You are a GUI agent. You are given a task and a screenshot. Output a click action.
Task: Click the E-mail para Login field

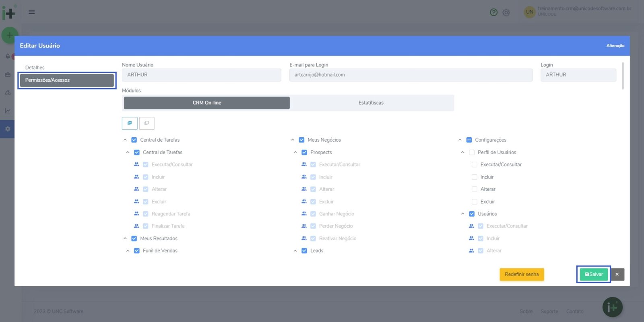coord(411,75)
